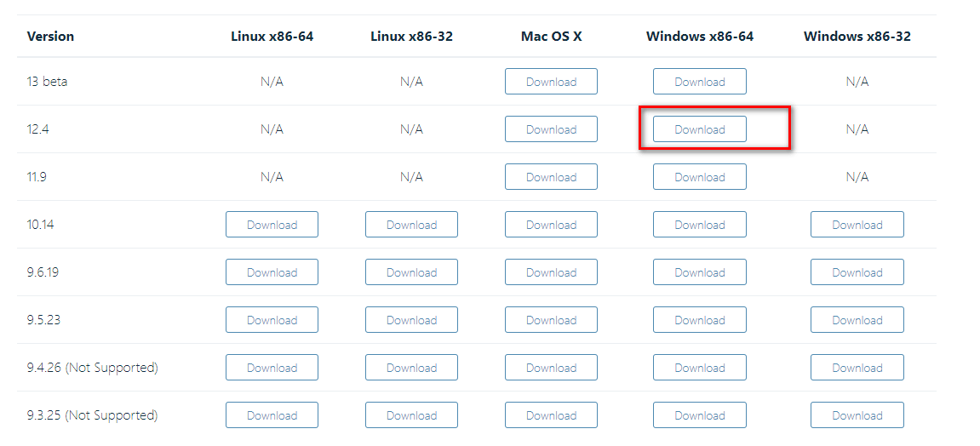This screenshot has height=446, width=980.
Task: Download version 9.4.26 for Mac OS X
Action: click(551, 368)
